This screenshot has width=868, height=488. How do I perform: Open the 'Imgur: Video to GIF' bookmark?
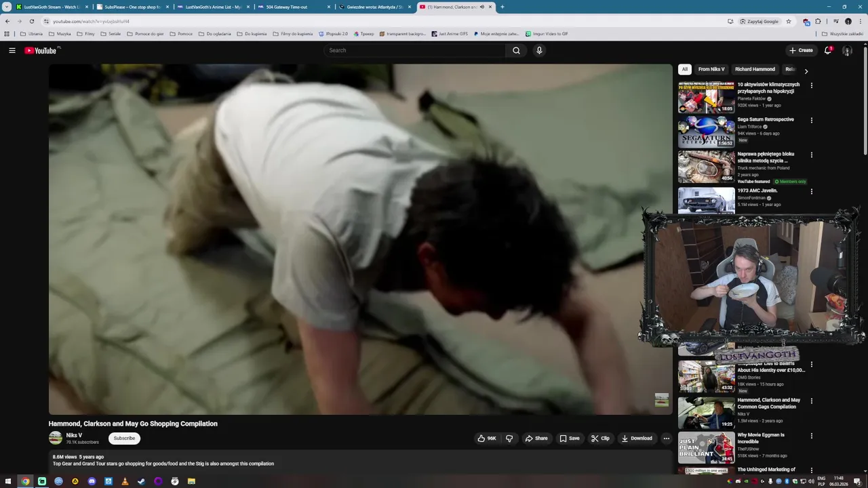pos(547,33)
